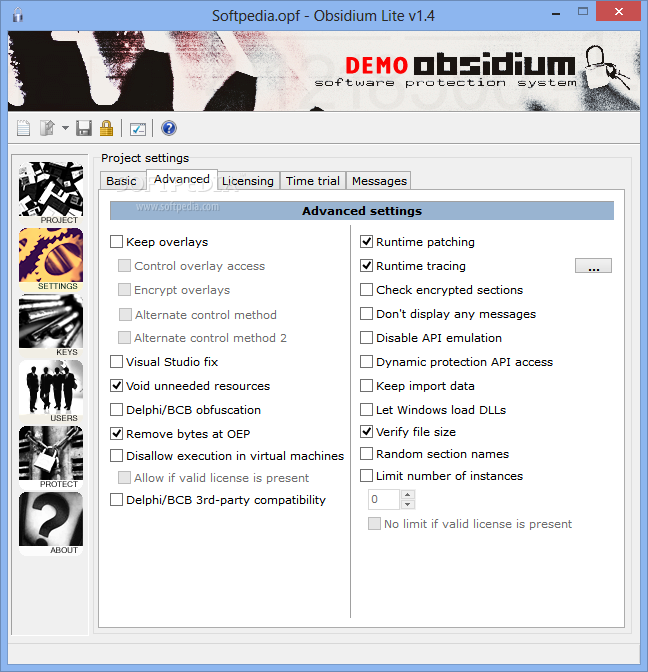Screen dimensions: 648x672
Task: Switch to the Licensing tab
Action: (248, 181)
